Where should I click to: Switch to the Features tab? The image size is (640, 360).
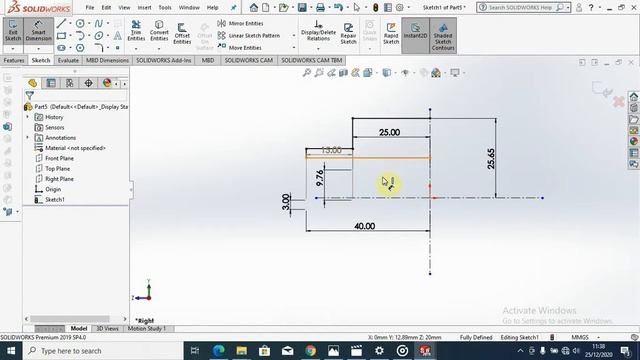click(14, 60)
